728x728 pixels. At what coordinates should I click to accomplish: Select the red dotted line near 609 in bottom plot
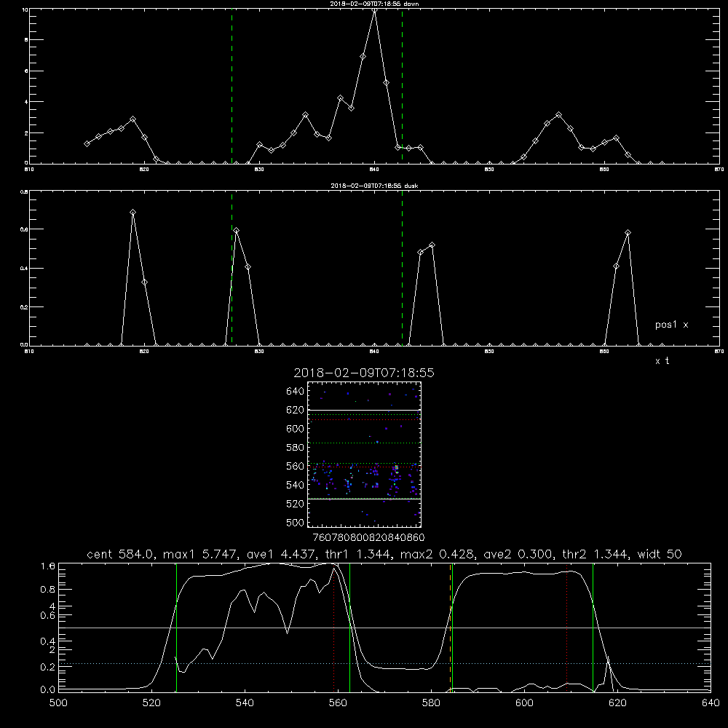[x=567, y=628]
